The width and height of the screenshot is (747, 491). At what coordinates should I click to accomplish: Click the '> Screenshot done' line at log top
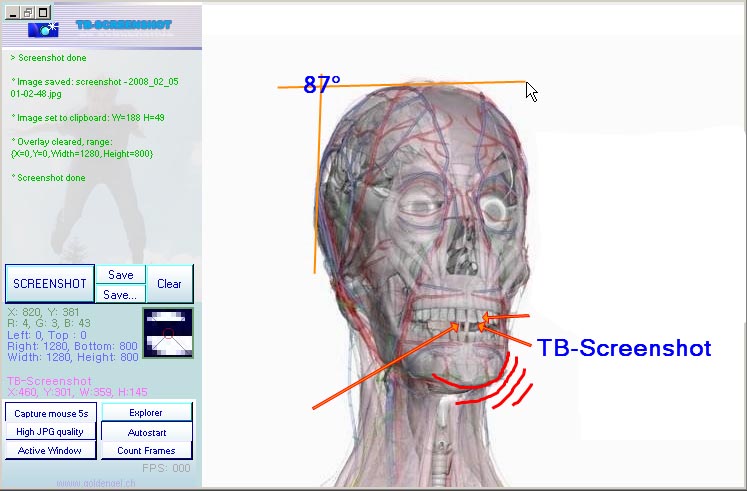[x=48, y=58]
